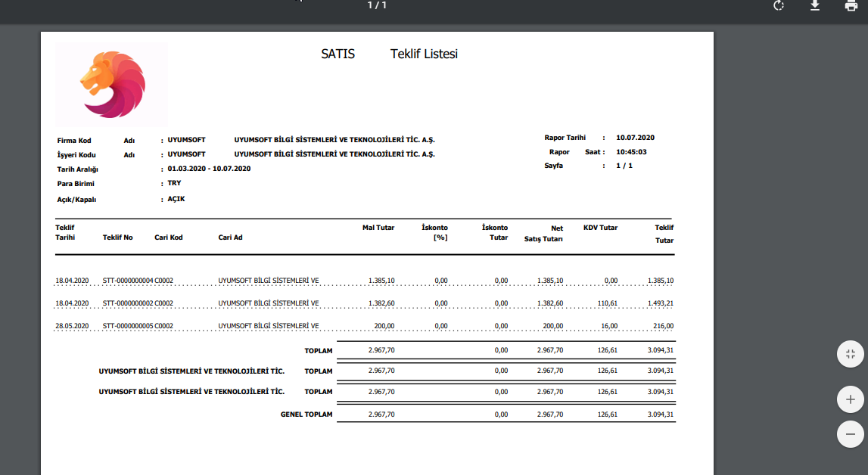
Task: Click the Mal Tutar column header
Action: [378, 227]
